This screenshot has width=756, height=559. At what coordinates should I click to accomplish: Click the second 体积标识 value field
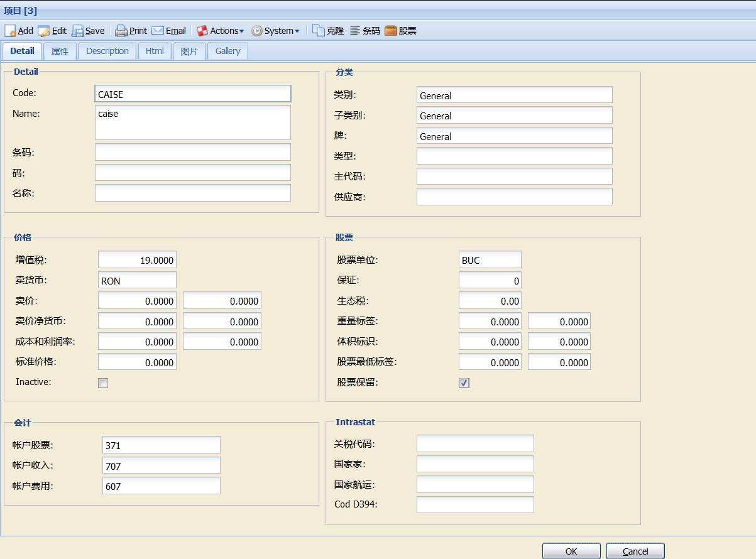tap(559, 341)
